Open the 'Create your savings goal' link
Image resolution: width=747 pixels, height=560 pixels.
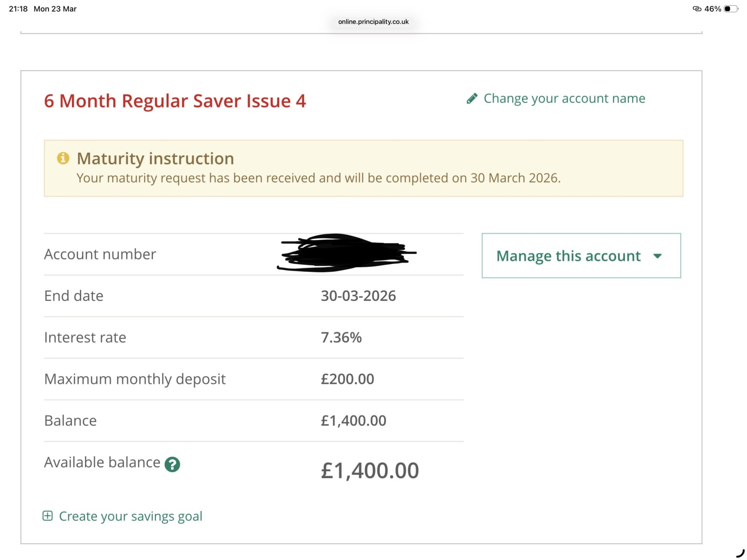130,516
